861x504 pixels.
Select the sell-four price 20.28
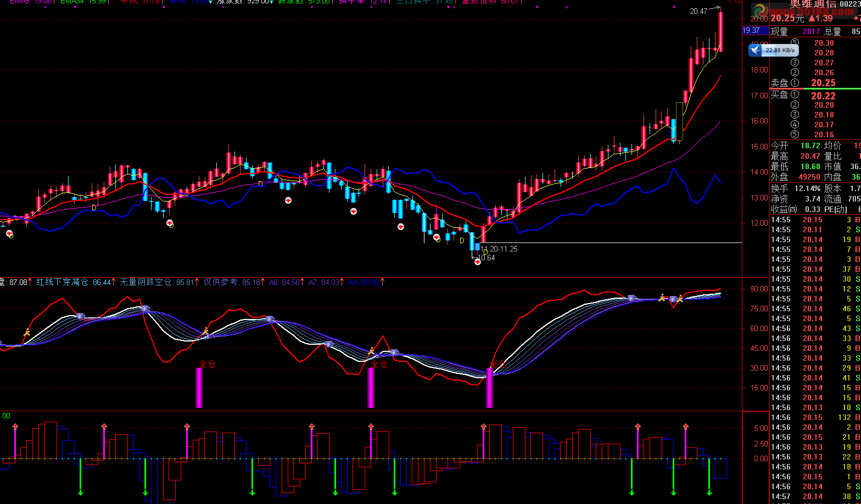[x=824, y=53]
